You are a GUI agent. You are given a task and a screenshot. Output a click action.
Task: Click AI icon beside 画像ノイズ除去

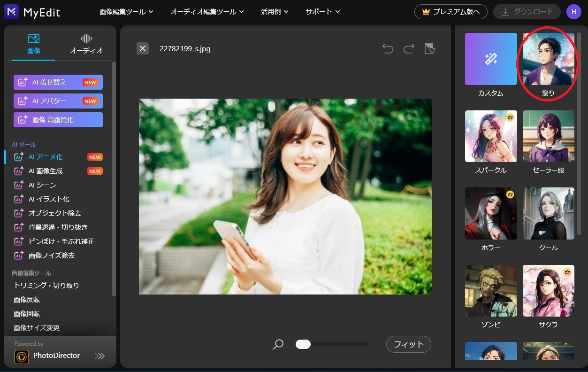pyautogui.click(x=19, y=256)
